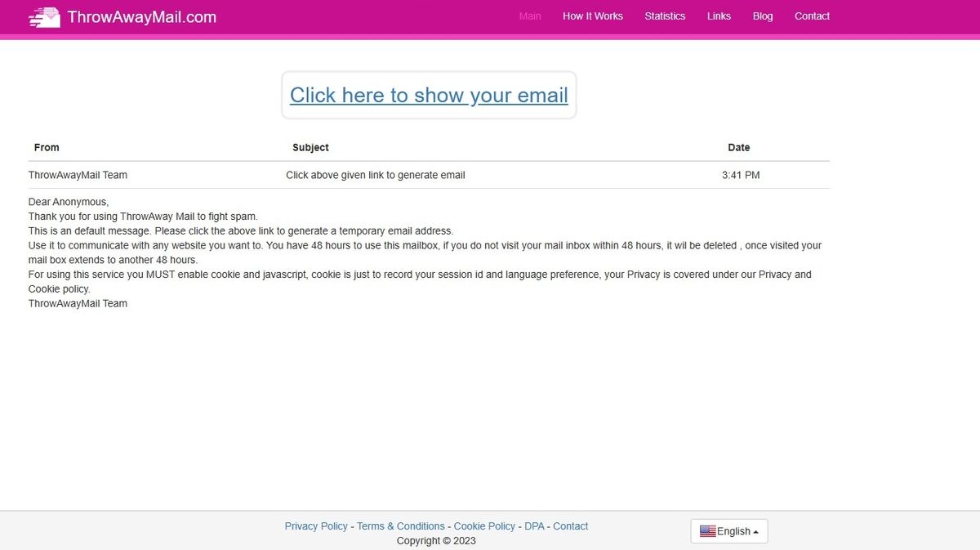Click the ThrowAwayMail.com site title
The height and width of the screenshot is (550, 980).
(142, 16)
